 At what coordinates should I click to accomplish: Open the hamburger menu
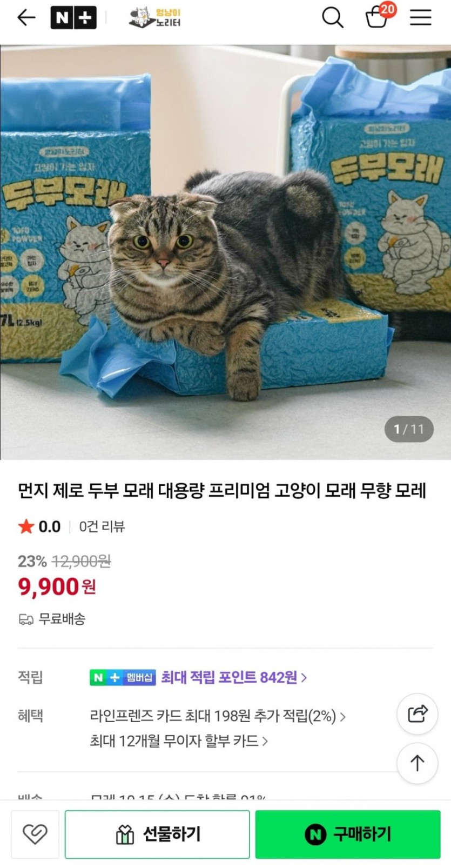(x=420, y=17)
